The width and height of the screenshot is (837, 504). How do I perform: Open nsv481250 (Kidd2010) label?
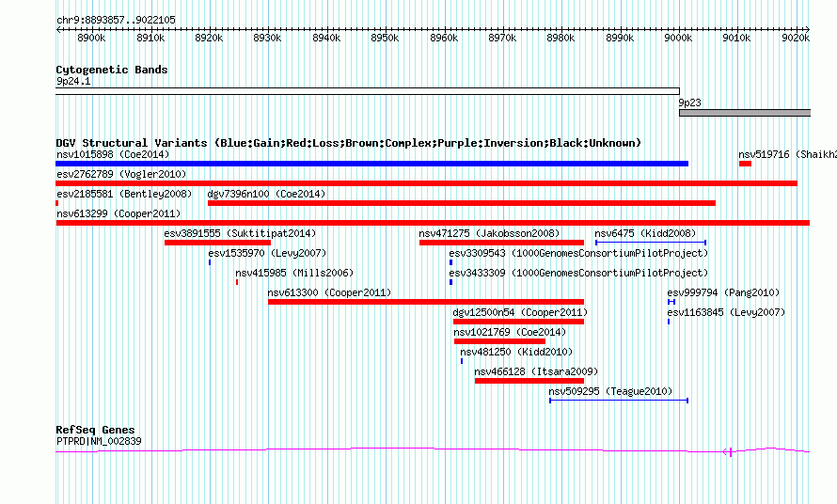tap(516, 352)
